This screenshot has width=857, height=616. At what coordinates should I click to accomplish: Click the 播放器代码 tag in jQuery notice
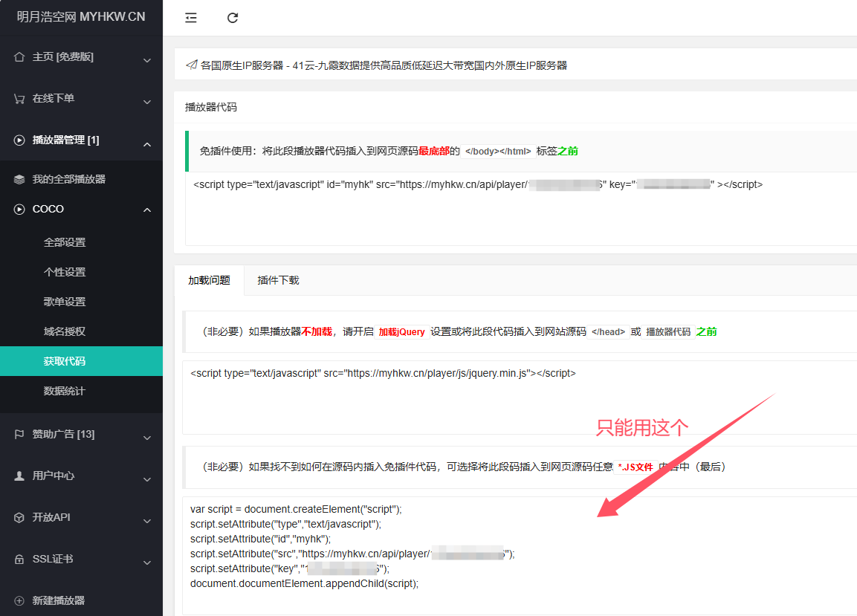pyautogui.click(x=668, y=331)
